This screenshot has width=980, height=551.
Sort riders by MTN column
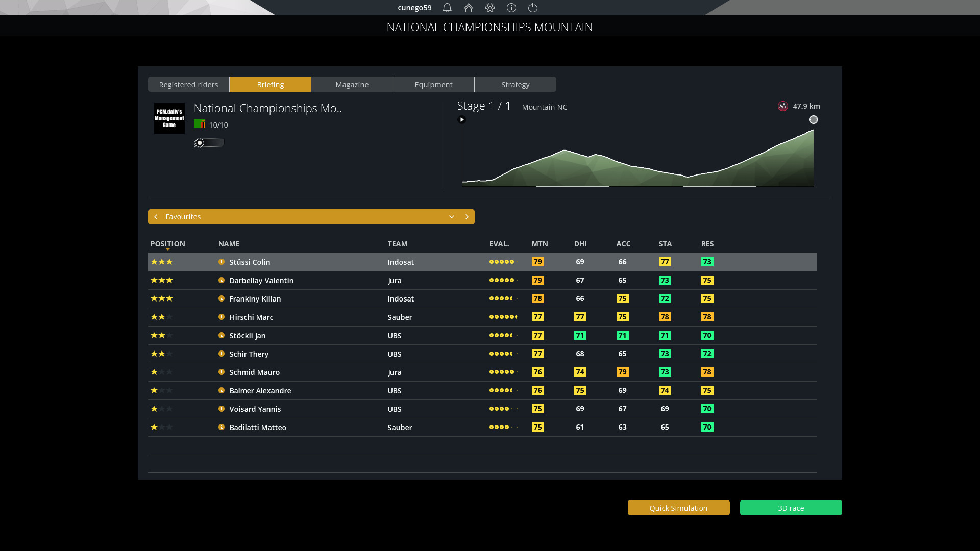pos(540,244)
